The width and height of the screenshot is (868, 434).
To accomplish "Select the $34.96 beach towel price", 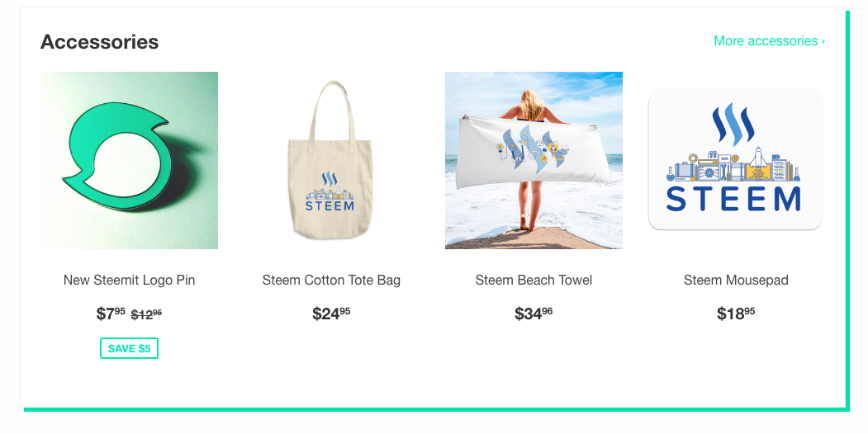I will point(534,314).
